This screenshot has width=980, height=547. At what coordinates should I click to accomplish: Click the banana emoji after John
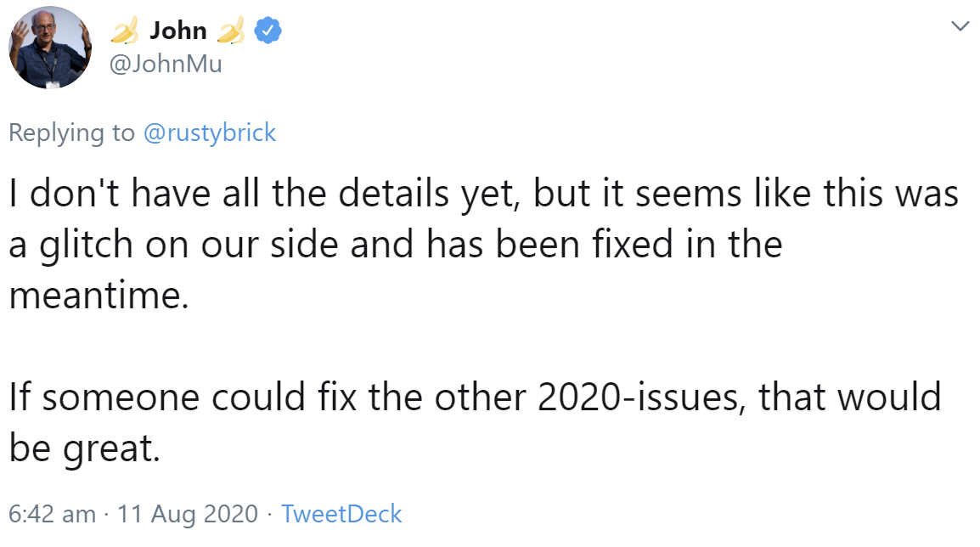(231, 32)
